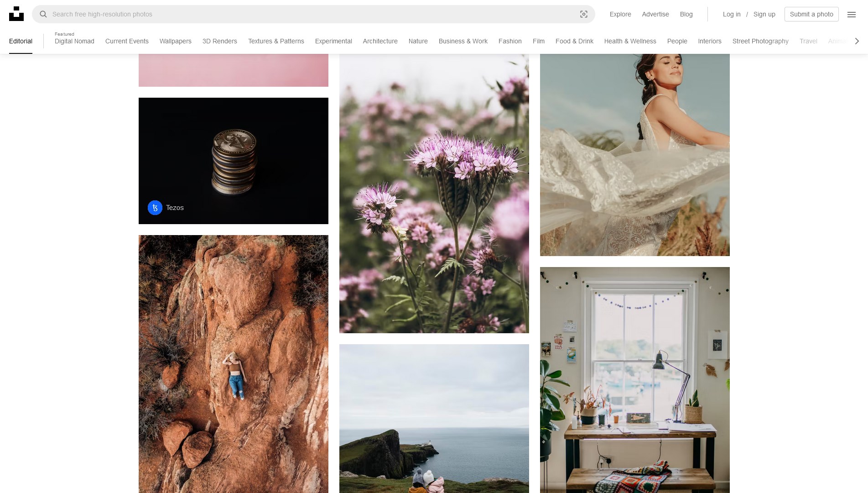This screenshot has height=493, width=868.
Task: Open Experimental topic
Action: [x=333, y=41]
